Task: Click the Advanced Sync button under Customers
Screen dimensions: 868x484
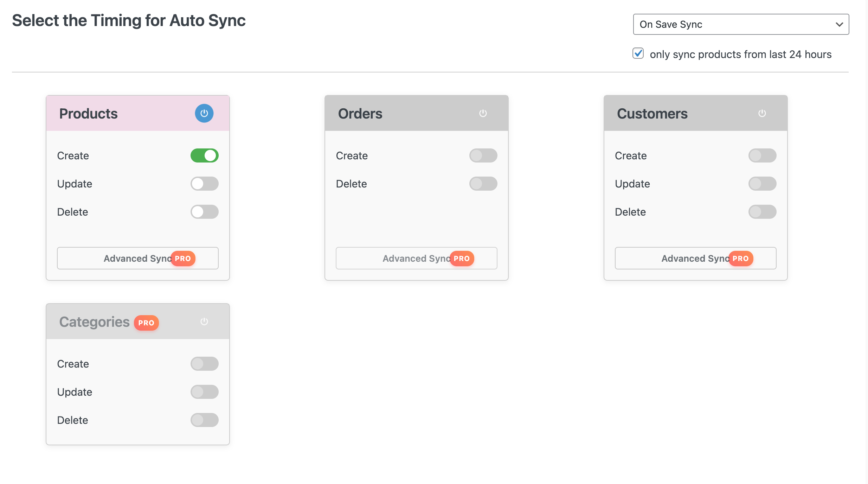Action: click(x=695, y=259)
